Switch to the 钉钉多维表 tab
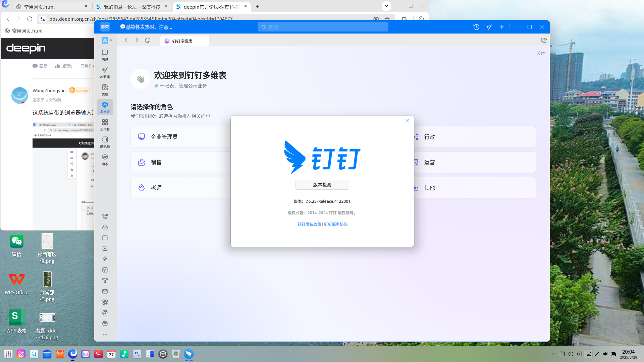 [185, 41]
